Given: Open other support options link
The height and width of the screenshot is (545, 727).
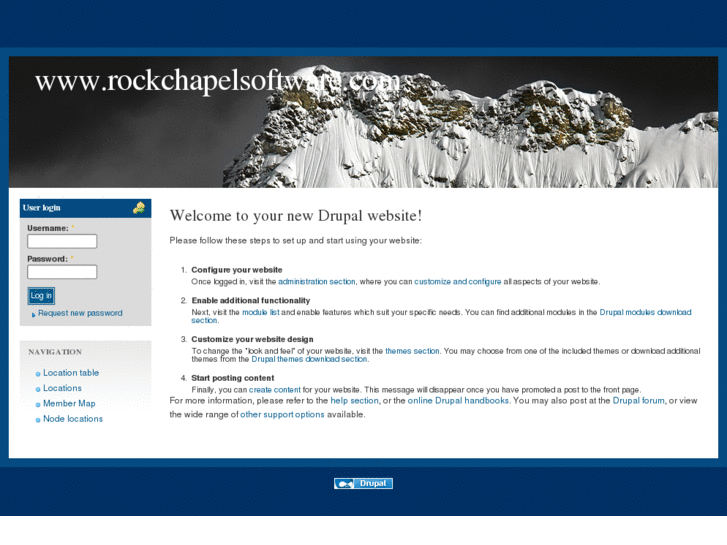Looking at the screenshot, I should 282,414.
